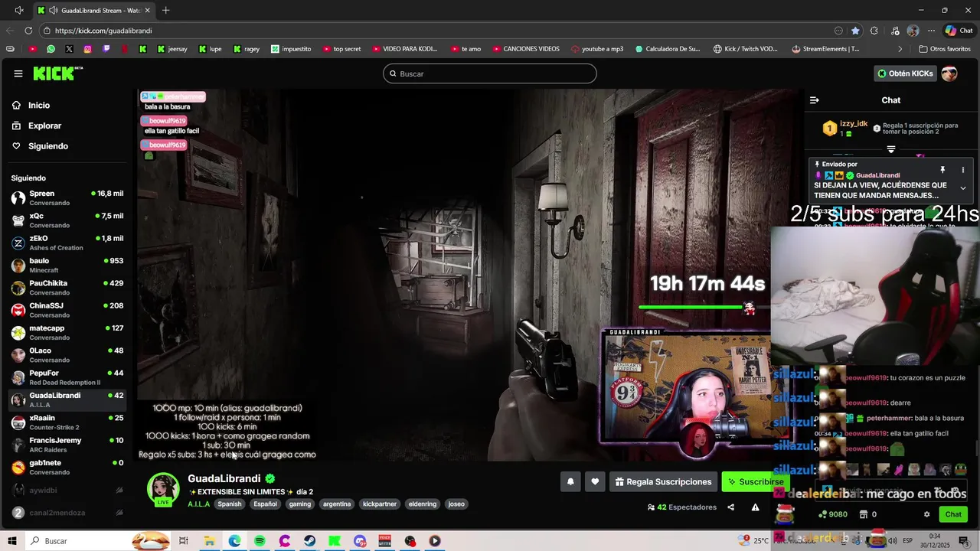980x551 pixels.
Task: Open ChinaSSJ channel in following list
Action: point(67,310)
